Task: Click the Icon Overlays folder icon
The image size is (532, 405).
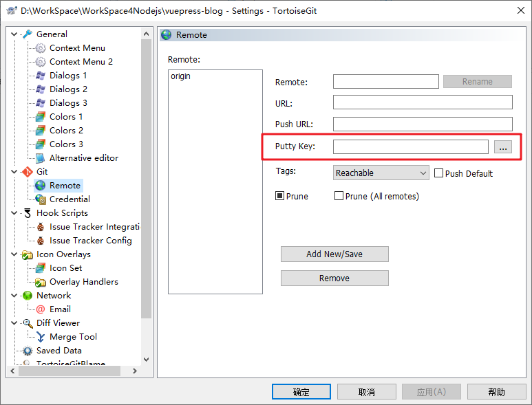Action: [x=28, y=254]
